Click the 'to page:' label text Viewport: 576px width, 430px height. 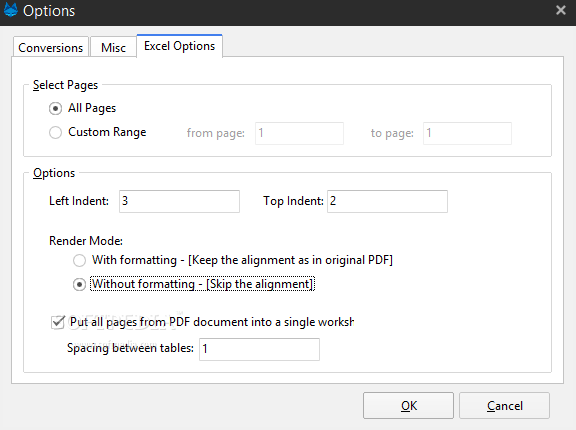pos(392,133)
